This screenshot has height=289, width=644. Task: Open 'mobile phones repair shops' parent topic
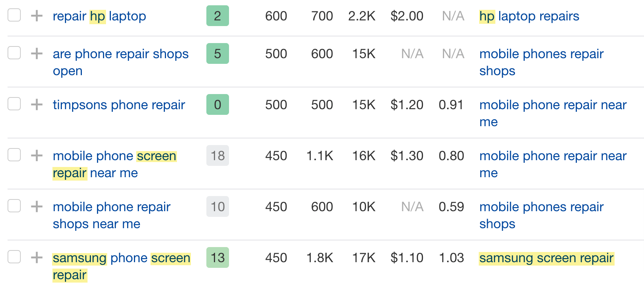[x=541, y=62]
